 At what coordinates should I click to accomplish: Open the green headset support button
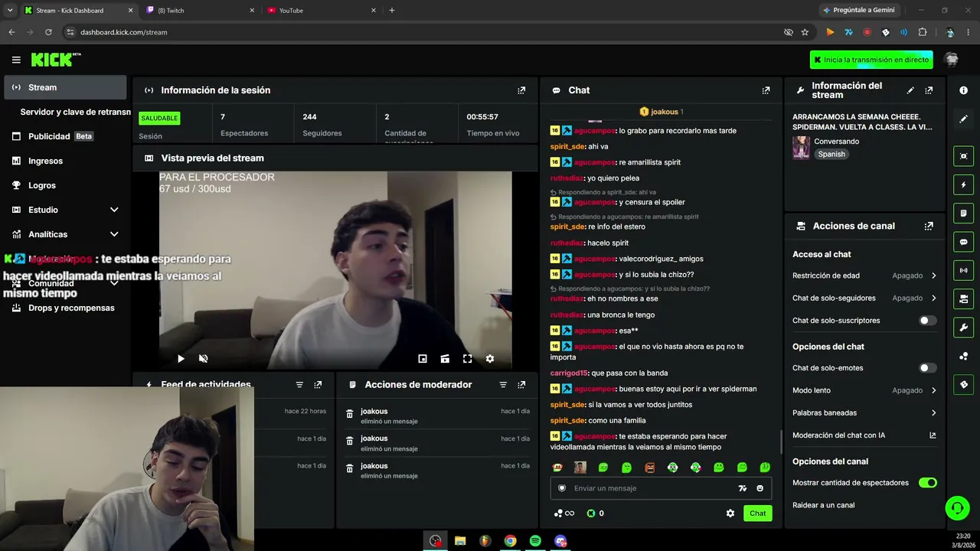pos(956,508)
